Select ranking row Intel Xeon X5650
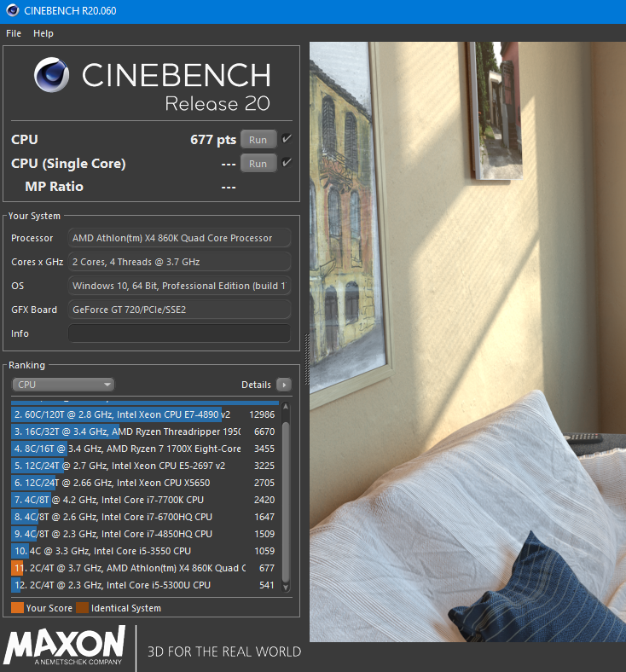 click(x=144, y=483)
